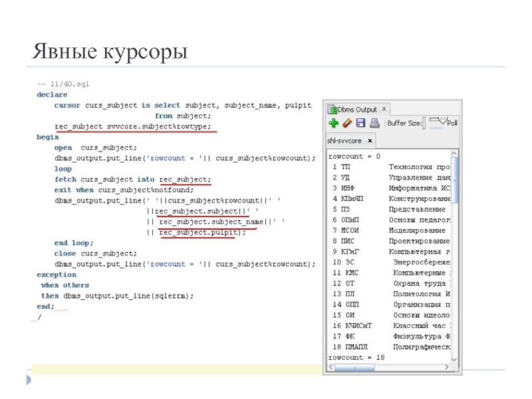Save output using the floppy disk icon

coord(360,123)
